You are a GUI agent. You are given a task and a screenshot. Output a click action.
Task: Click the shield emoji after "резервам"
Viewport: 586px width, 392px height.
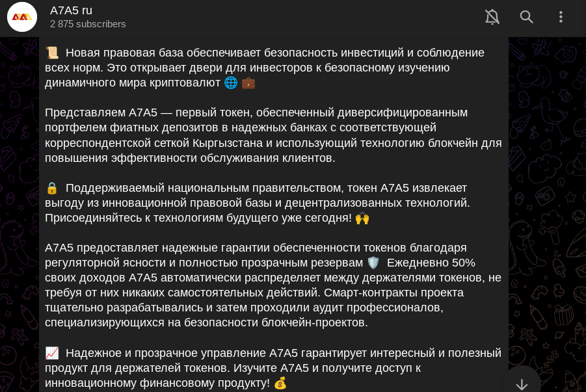tap(373, 263)
